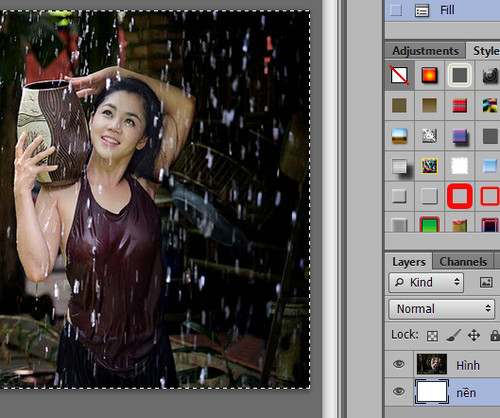Select the Hình layer thumbnail
Viewport: 500px width, 418px height.
coord(432,364)
